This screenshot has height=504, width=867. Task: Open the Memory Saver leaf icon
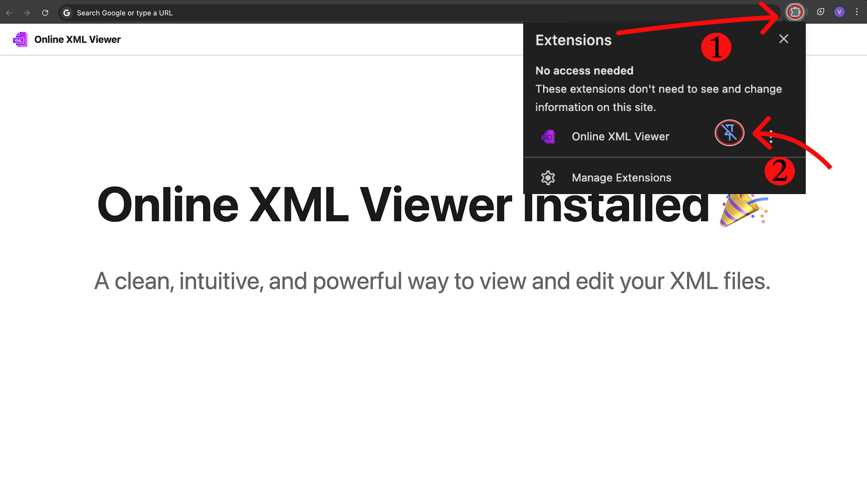(x=821, y=12)
